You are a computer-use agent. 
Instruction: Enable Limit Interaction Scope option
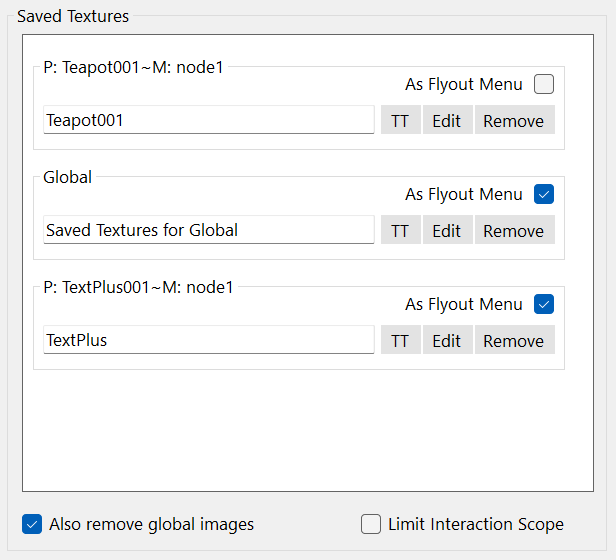click(371, 524)
